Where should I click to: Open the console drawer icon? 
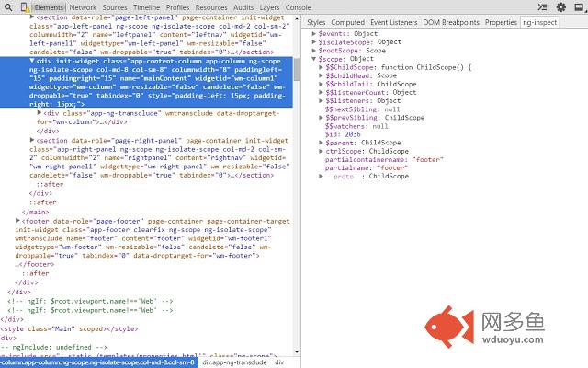point(542,7)
